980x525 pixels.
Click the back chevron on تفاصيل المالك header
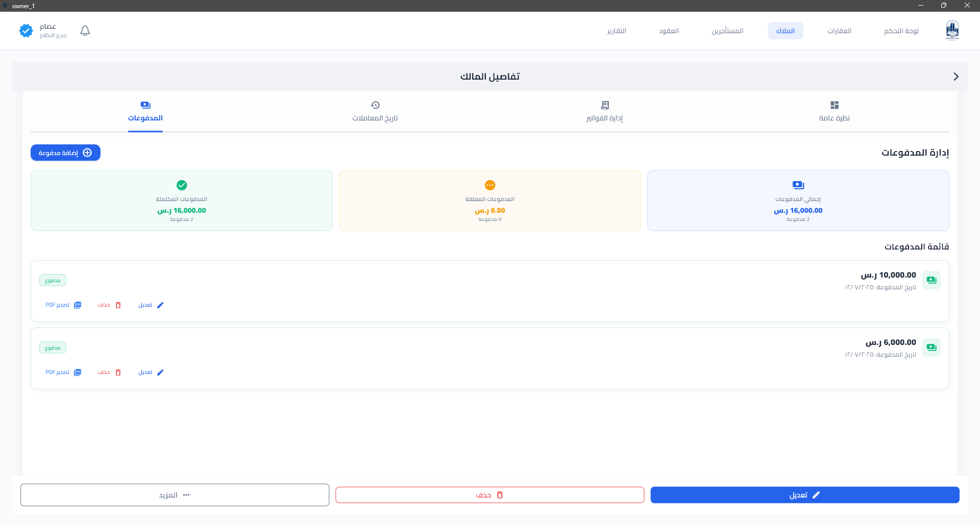(955, 77)
